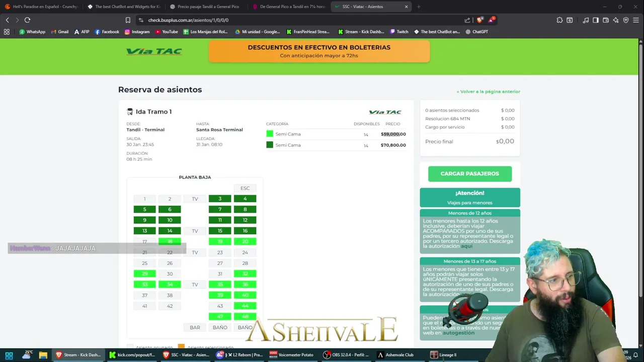Click the 'aquí' authorization download link
Image resolution: width=644 pixels, height=362 pixels.
click(467, 246)
